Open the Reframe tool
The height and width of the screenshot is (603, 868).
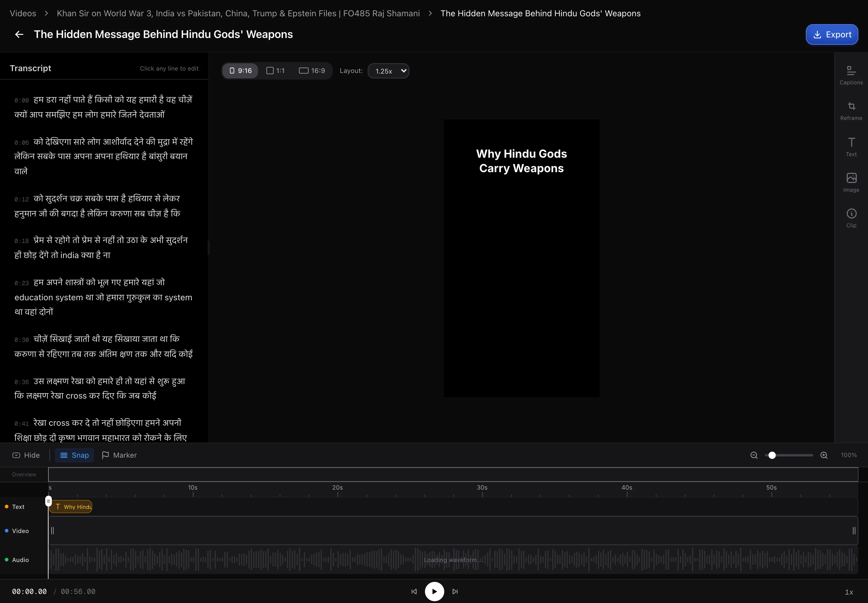pos(851,111)
